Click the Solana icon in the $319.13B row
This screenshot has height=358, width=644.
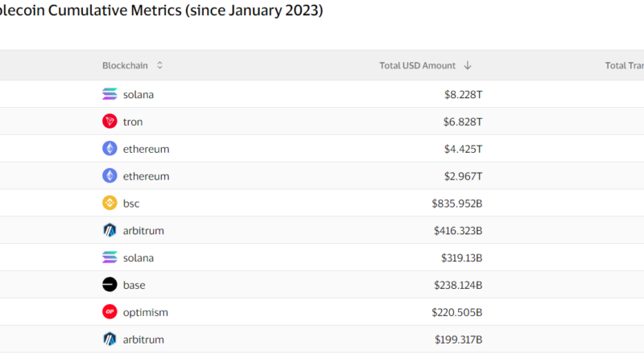pos(109,257)
